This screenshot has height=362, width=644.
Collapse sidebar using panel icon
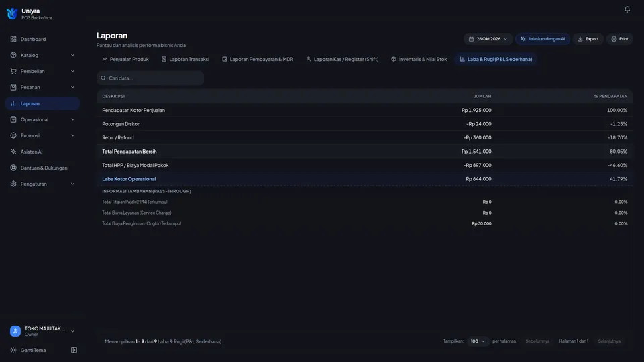pyautogui.click(x=74, y=350)
